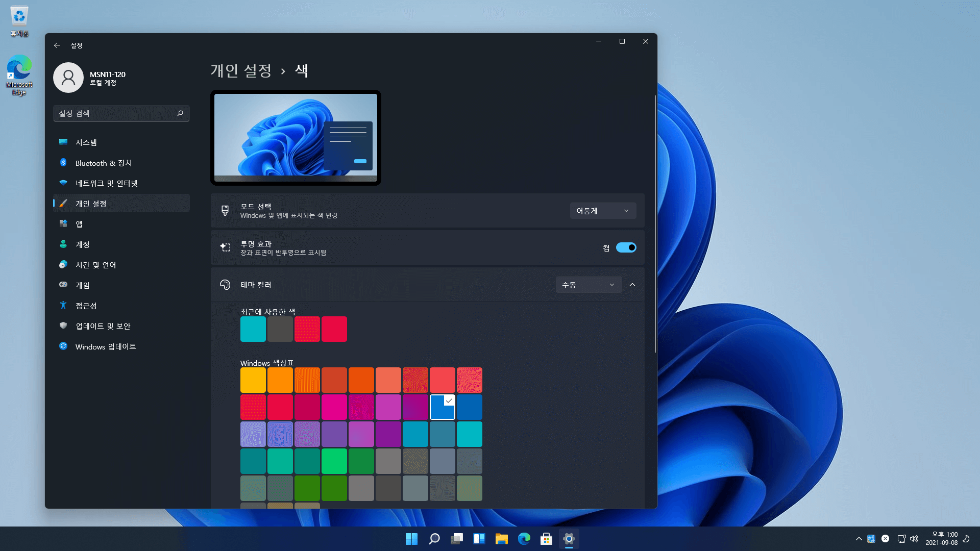Open 접근성 category
980x551 pixels.
tap(121, 306)
